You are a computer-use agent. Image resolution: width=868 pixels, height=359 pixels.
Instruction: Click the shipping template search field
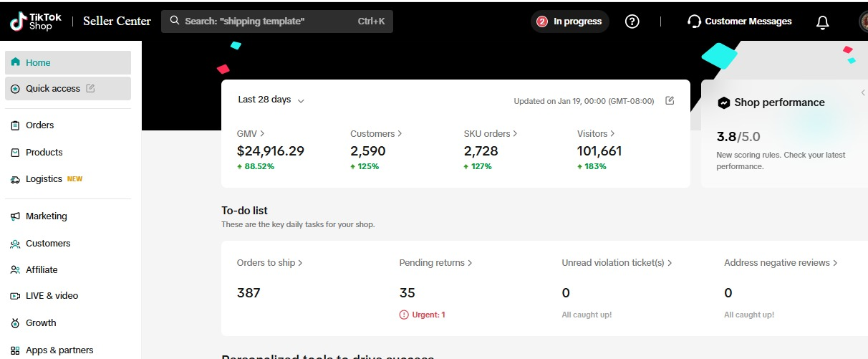pyautogui.click(x=276, y=21)
